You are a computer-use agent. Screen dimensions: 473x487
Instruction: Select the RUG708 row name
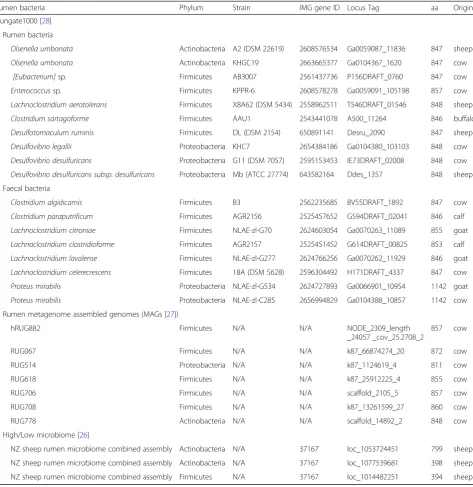point(23,407)
